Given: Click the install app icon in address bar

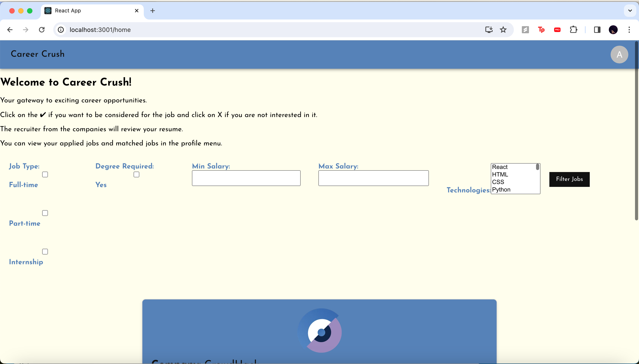Looking at the screenshot, I should [489, 30].
